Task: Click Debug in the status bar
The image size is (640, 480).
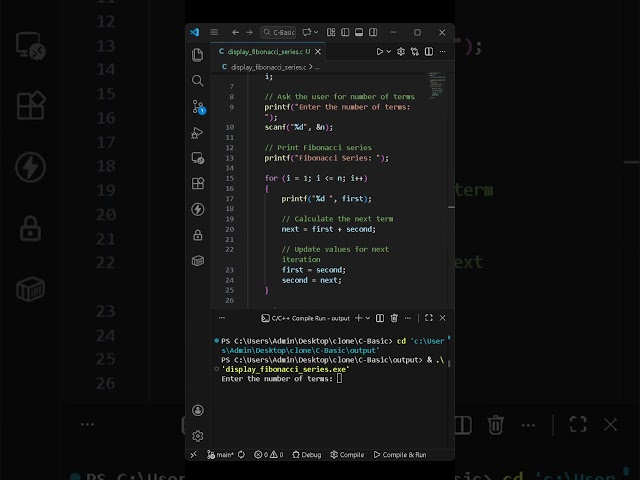Action: point(307,454)
